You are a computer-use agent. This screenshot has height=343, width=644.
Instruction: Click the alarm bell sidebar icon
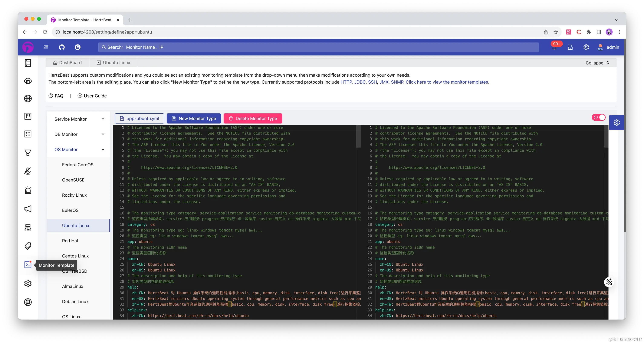tap(28, 190)
